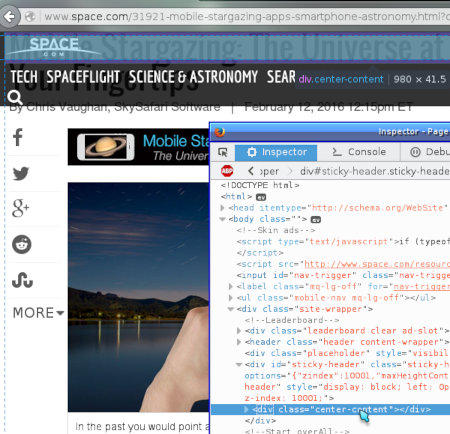The width and height of the screenshot is (450, 434).
Task: Open the space.com resource script src link
Action: [x=377, y=264]
